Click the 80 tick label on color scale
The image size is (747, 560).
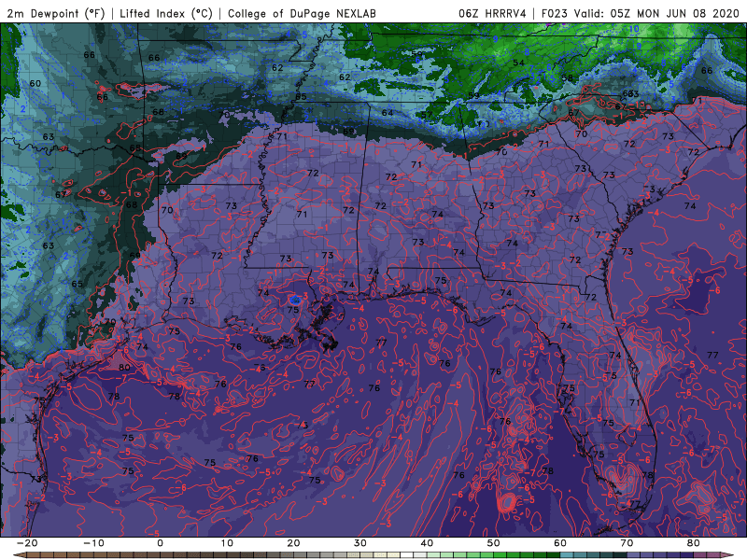[x=694, y=543]
